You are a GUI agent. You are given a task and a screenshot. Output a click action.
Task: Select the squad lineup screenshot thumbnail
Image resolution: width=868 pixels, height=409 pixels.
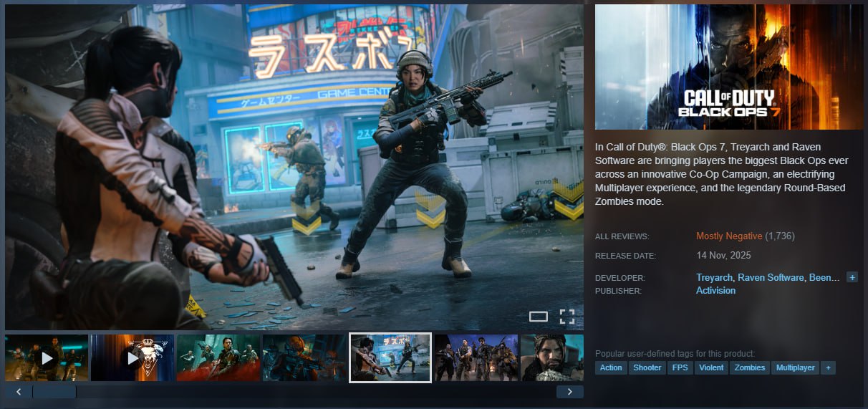tap(476, 357)
